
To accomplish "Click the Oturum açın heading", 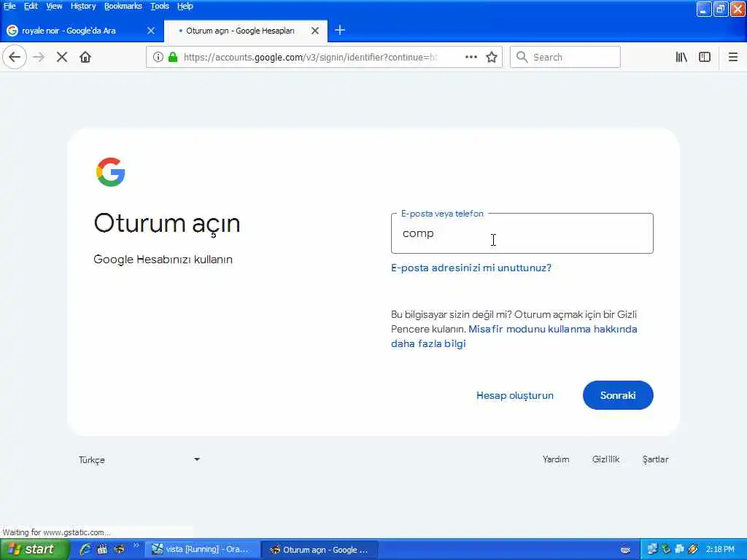I will 167,223.
